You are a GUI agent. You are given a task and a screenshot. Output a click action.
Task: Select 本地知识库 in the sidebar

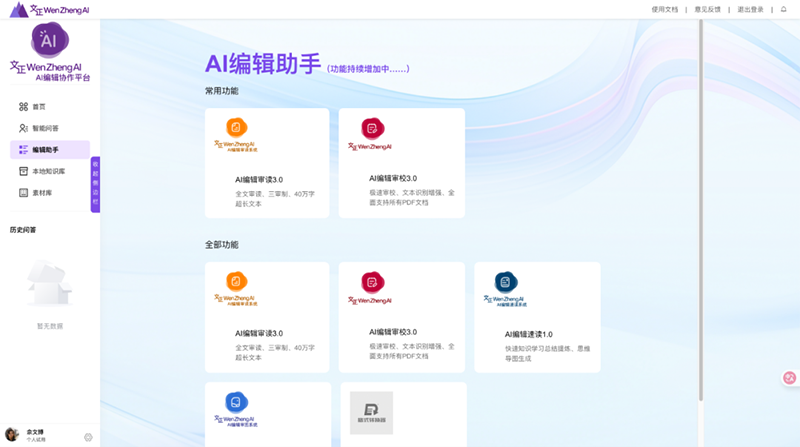[x=48, y=171]
